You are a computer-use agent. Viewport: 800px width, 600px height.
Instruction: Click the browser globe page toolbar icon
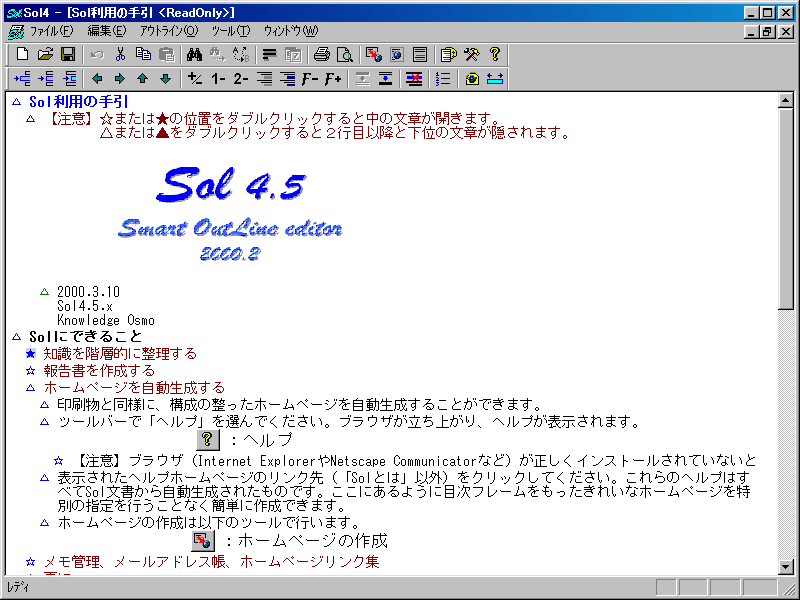[x=397, y=54]
